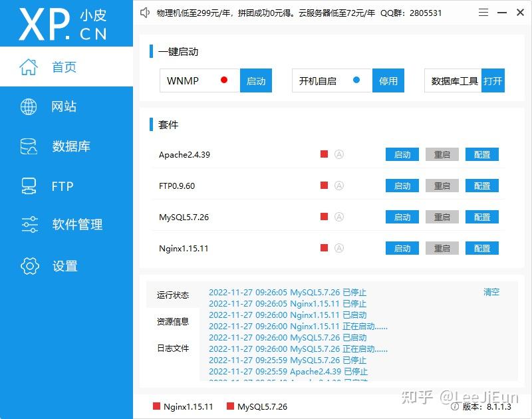
Task: Click log line 09:25:59 Apache2.4.39 已停止
Action: [288, 371]
